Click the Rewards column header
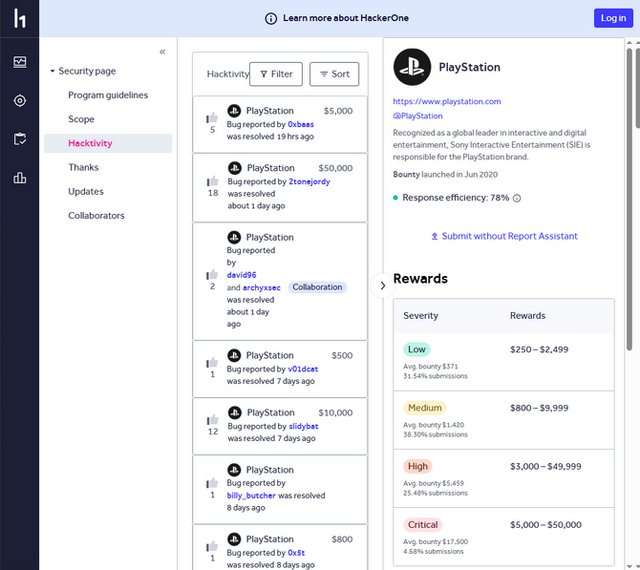This screenshot has height=570, width=640. 528,316
